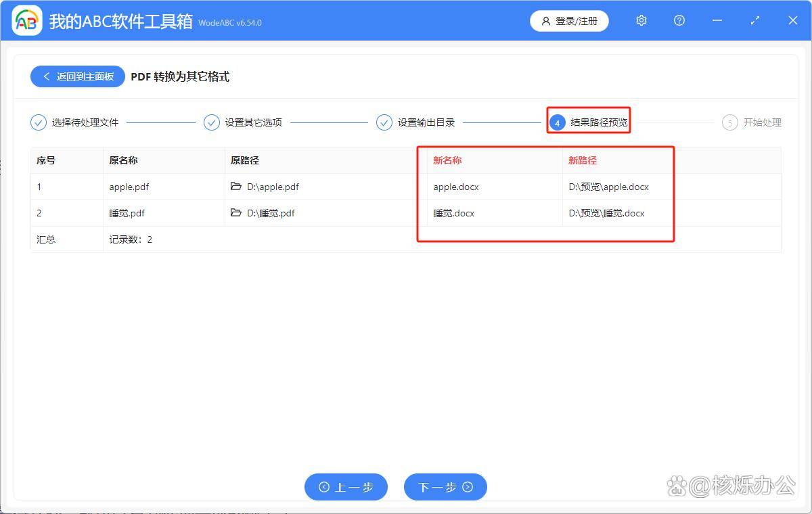Open settings via the gear icon
Viewport: 812px width, 514px height.
coord(641,21)
